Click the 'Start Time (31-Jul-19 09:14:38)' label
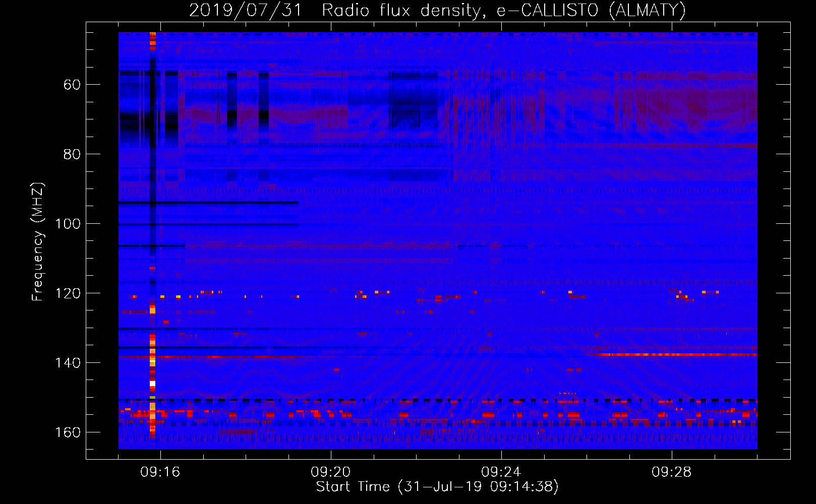This screenshot has height=504, width=816. [x=437, y=487]
